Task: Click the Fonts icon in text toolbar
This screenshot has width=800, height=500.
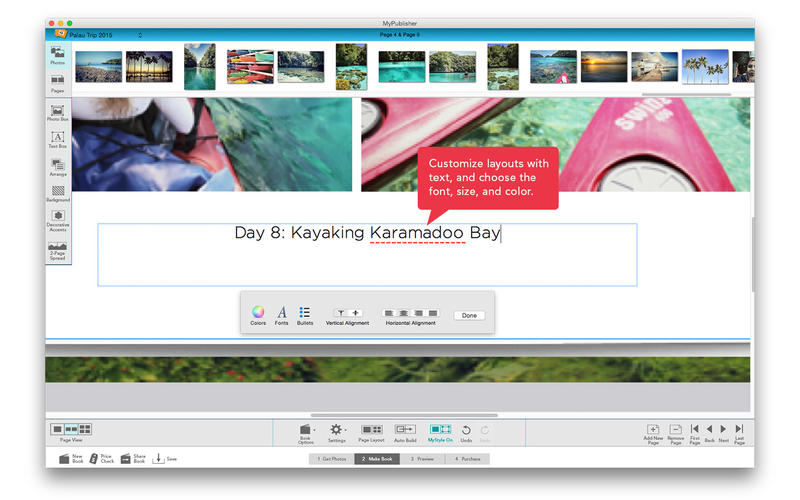Action: click(282, 313)
